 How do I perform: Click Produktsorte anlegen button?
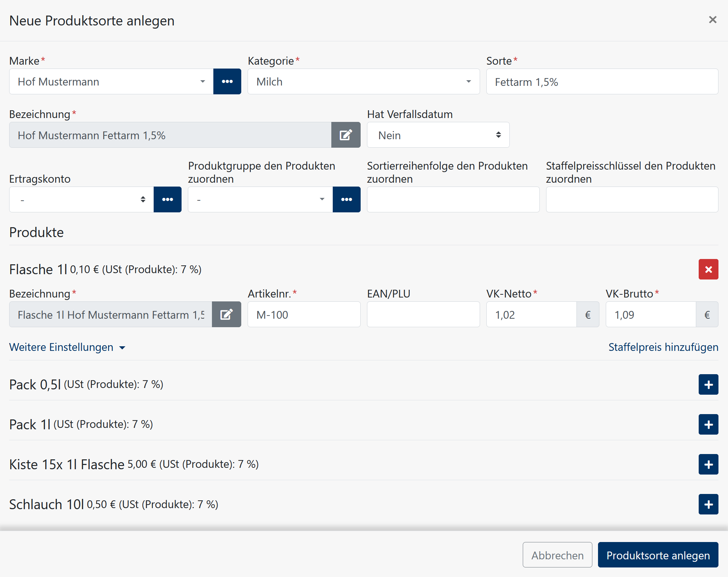658,555
